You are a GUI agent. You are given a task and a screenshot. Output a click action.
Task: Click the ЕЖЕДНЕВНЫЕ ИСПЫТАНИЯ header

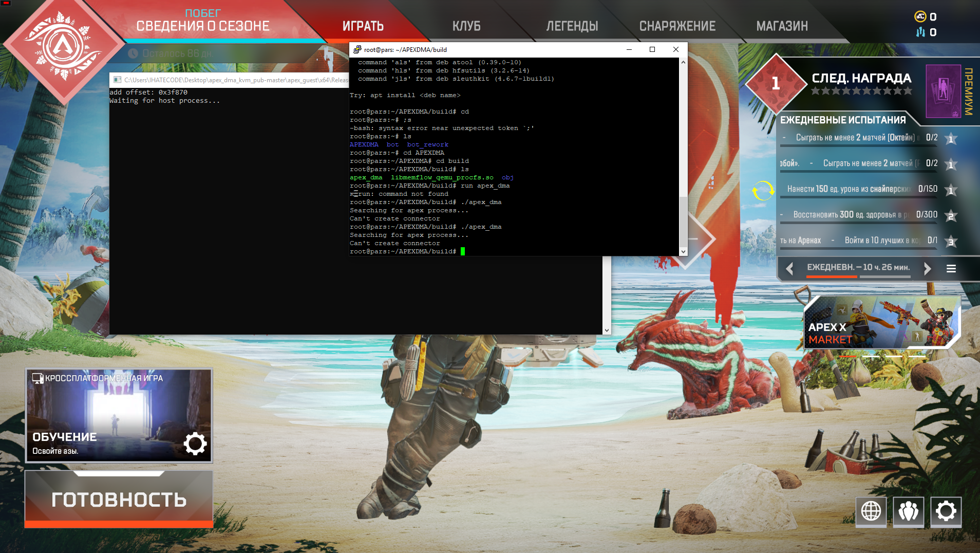(843, 120)
